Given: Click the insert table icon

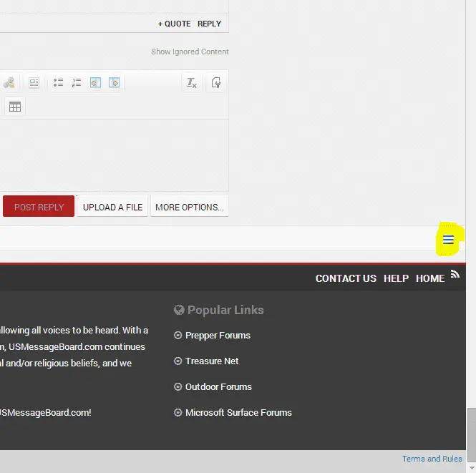Looking at the screenshot, I should point(14,107).
